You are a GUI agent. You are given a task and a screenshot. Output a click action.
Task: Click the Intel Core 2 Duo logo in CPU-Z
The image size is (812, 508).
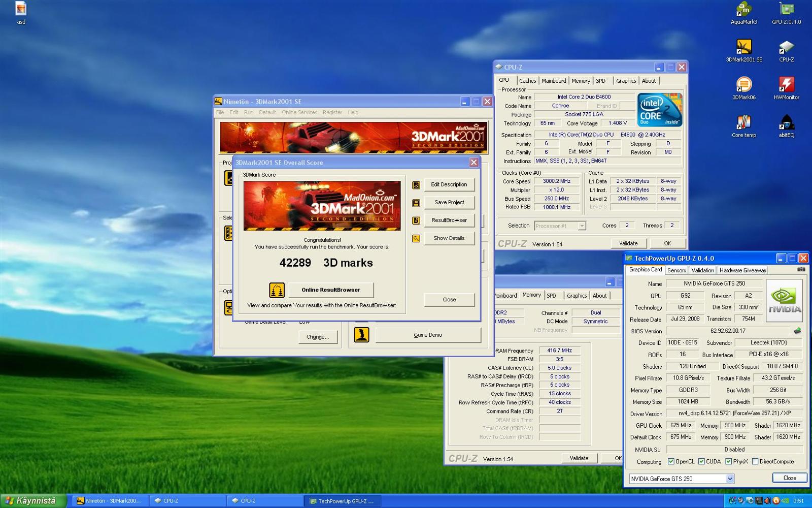point(660,110)
